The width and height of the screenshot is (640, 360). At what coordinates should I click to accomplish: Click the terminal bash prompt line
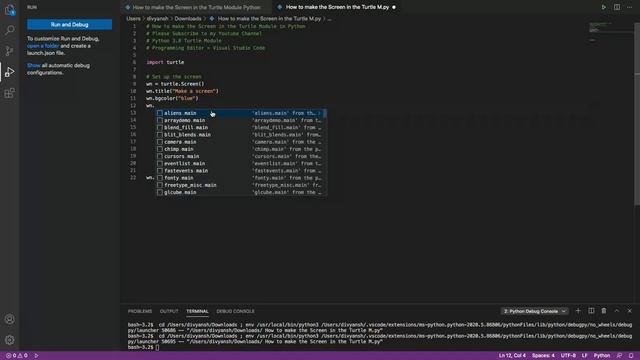pyautogui.click(x=143, y=347)
